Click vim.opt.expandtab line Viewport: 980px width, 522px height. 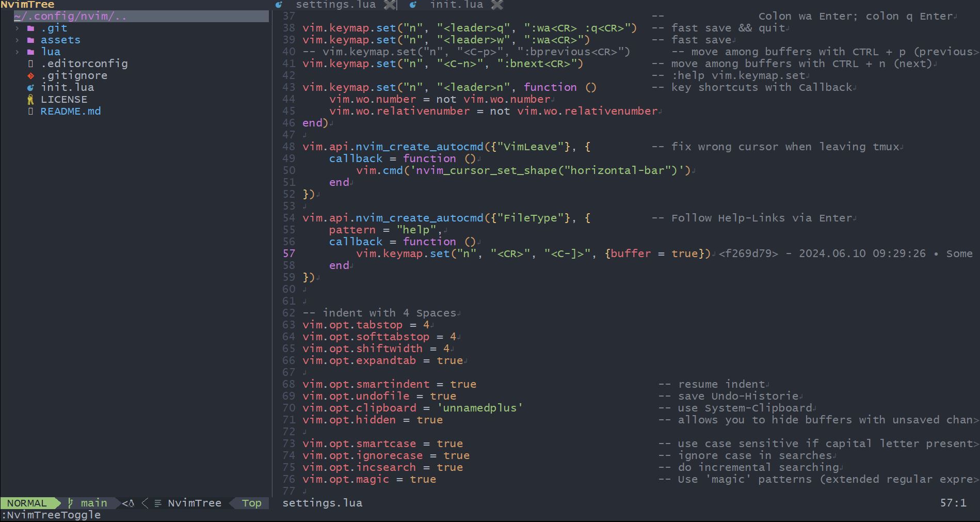(383, 360)
